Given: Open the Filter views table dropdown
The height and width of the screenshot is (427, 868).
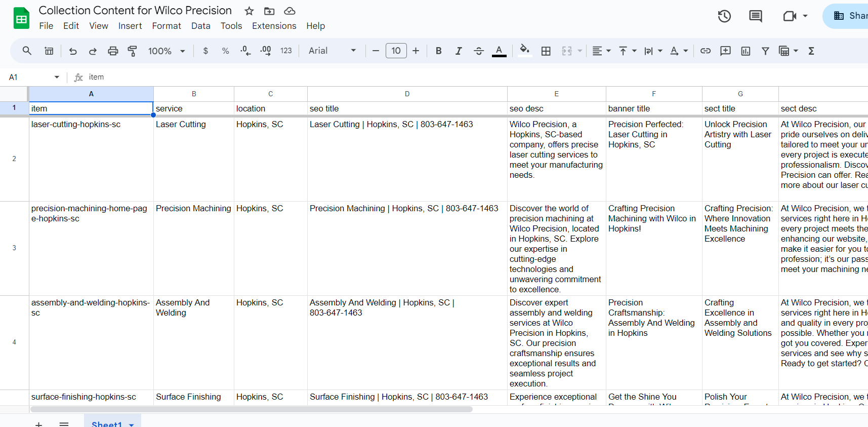Looking at the screenshot, I should (789, 51).
